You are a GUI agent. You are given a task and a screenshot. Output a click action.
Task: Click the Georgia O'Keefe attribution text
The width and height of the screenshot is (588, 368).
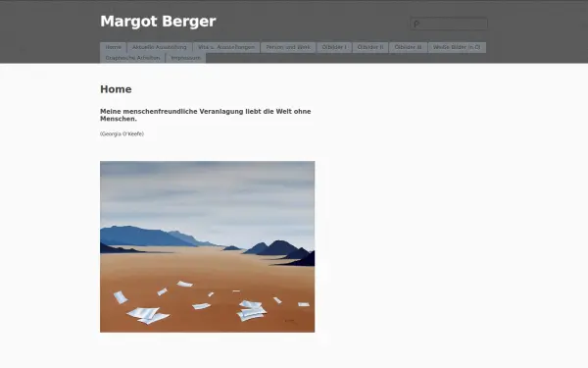pos(122,134)
